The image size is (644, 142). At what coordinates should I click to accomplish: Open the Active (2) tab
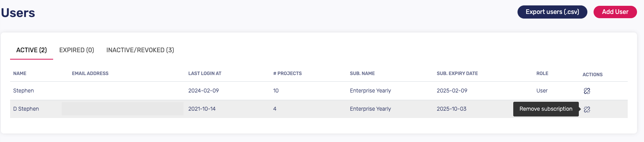[31, 50]
